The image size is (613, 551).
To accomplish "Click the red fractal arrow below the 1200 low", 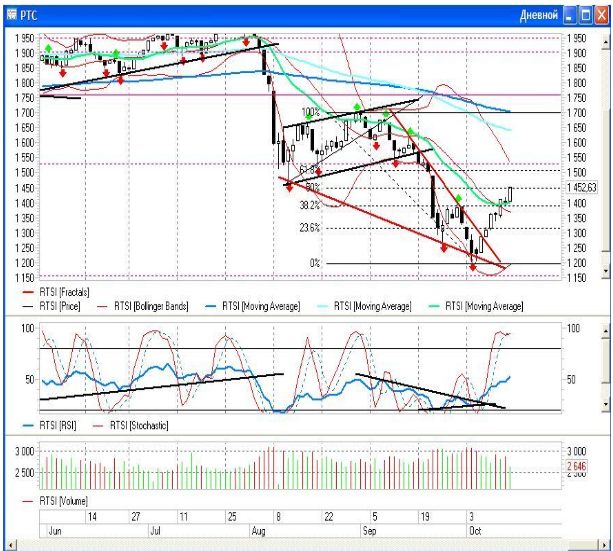I will coord(473,267).
